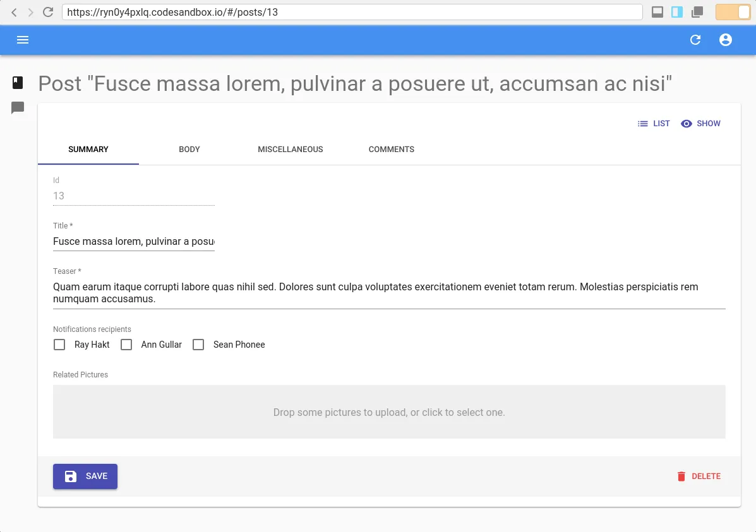This screenshot has width=756, height=532.
Task: Open Comments via sidebar speech bubble icon
Action: click(x=17, y=107)
